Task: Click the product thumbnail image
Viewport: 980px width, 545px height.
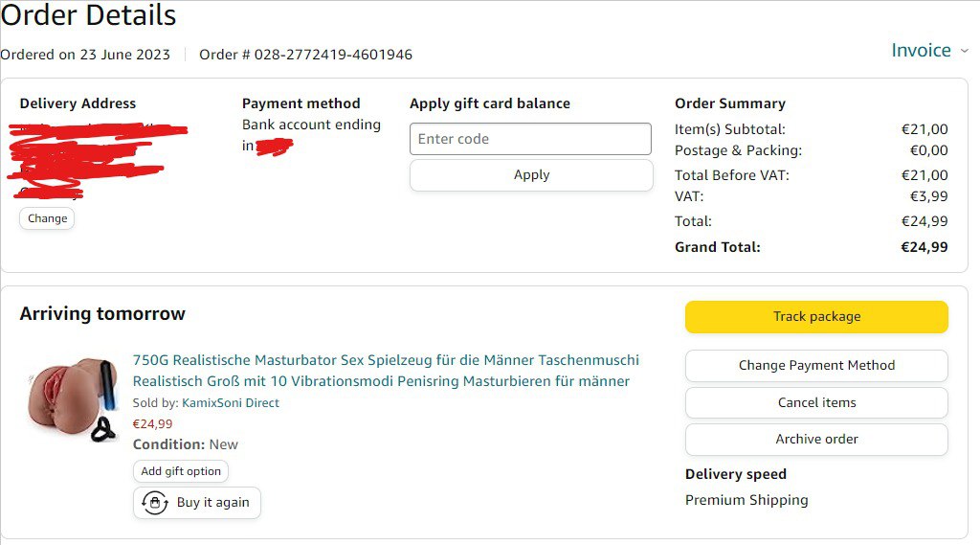Action: 72,397
